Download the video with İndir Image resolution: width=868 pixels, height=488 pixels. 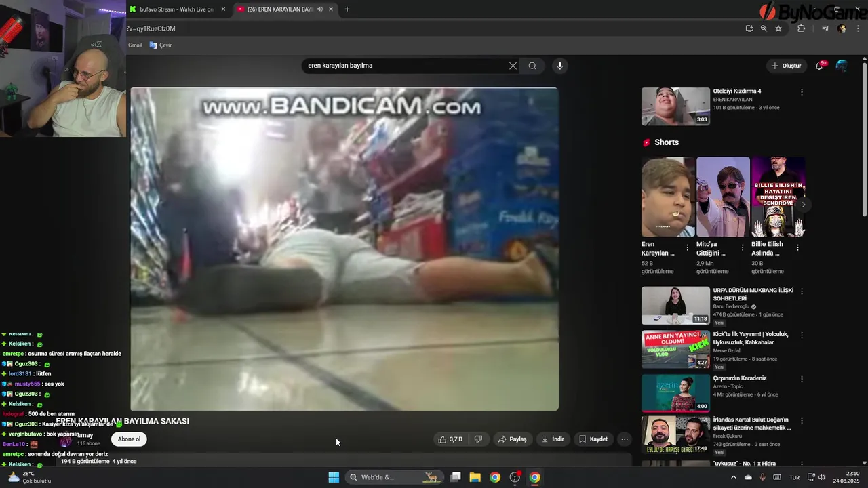point(553,439)
